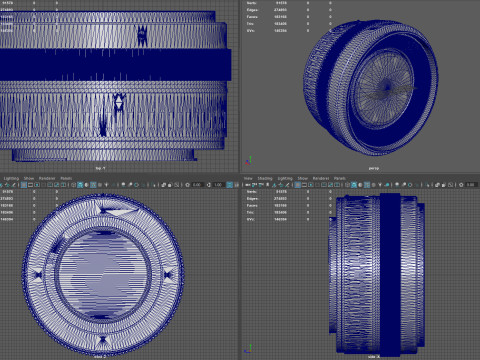Switch front panel to Wireframe shading
This screenshot has width=480, height=360.
click(73, 184)
